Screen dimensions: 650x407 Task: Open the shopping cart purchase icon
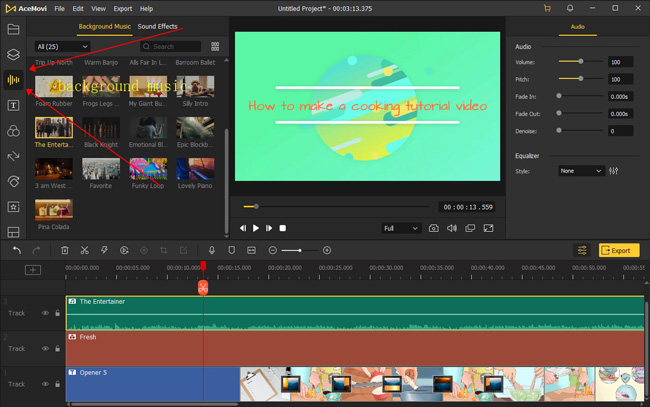tap(547, 8)
